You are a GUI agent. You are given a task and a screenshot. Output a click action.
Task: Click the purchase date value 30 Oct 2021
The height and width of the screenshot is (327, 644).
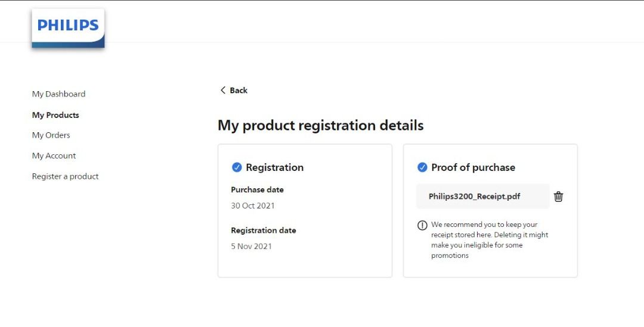click(x=253, y=206)
